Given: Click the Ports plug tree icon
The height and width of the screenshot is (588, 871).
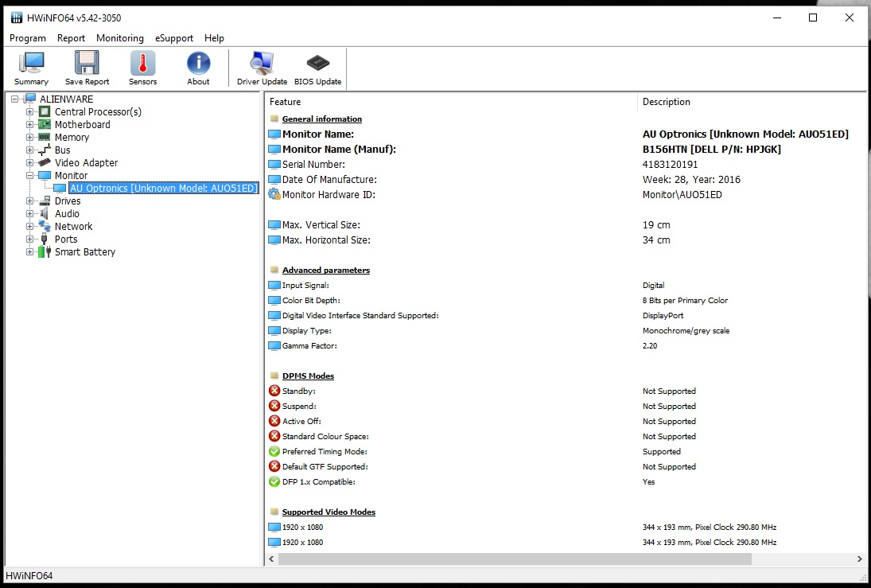Looking at the screenshot, I should (45, 239).
